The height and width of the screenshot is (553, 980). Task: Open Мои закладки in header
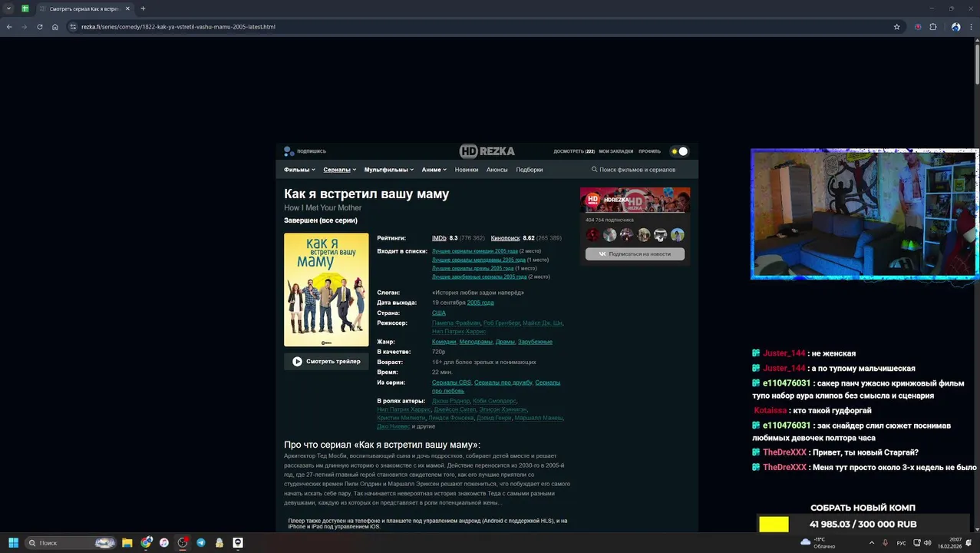click(x=616, y=151)
